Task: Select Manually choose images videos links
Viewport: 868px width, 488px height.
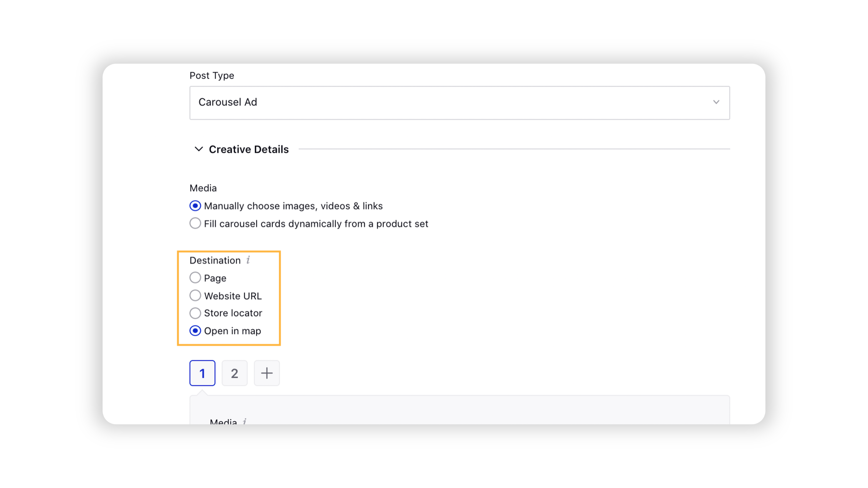Action: pos(195,206)
